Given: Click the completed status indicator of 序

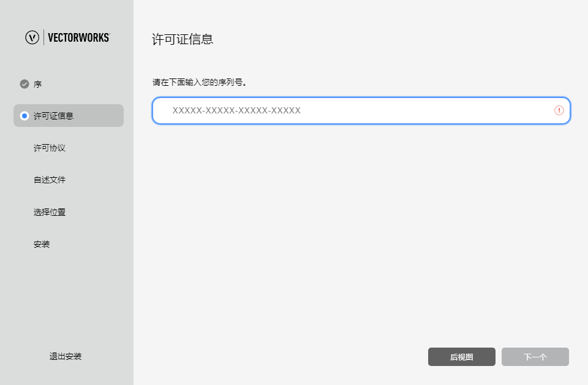Looking at the screenshot, I should click(x=24, y=83).
